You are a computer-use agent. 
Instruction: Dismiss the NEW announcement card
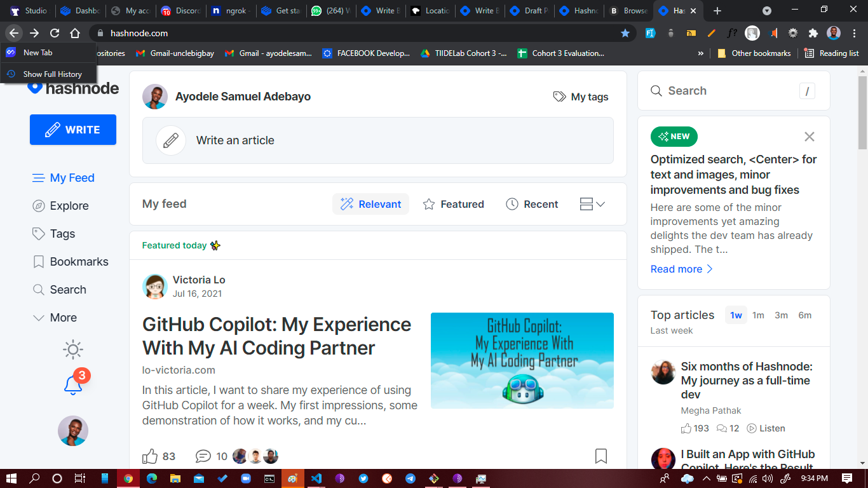[810, 137]
